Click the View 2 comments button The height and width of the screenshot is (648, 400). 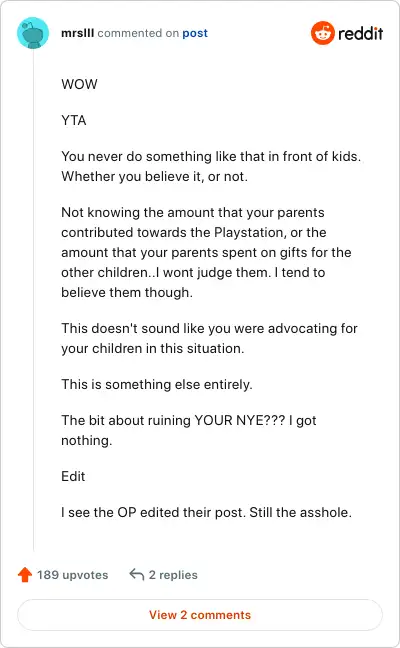200,615
